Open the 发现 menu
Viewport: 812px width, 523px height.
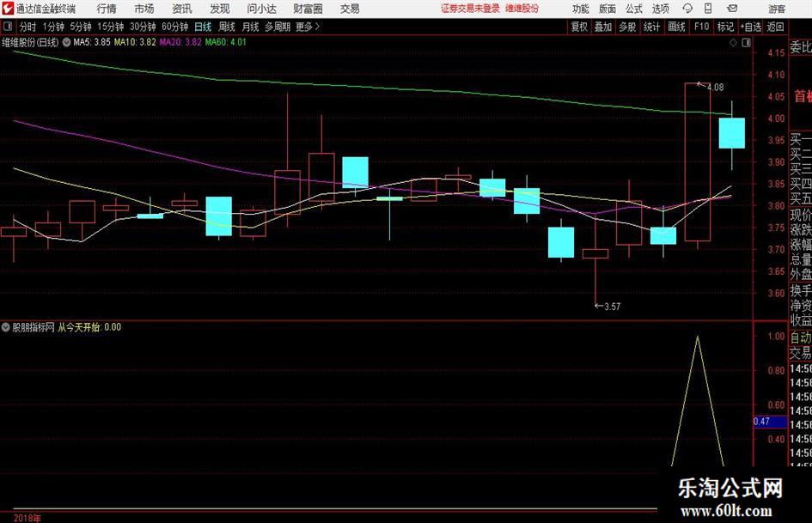click(220, 9)
